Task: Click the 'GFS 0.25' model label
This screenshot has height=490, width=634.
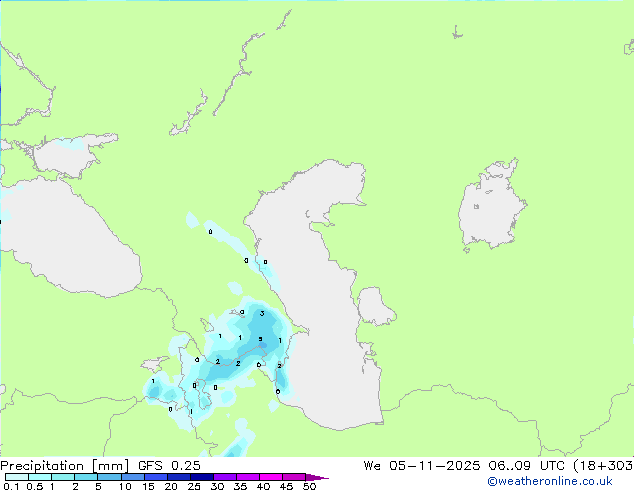Action: 169,466
